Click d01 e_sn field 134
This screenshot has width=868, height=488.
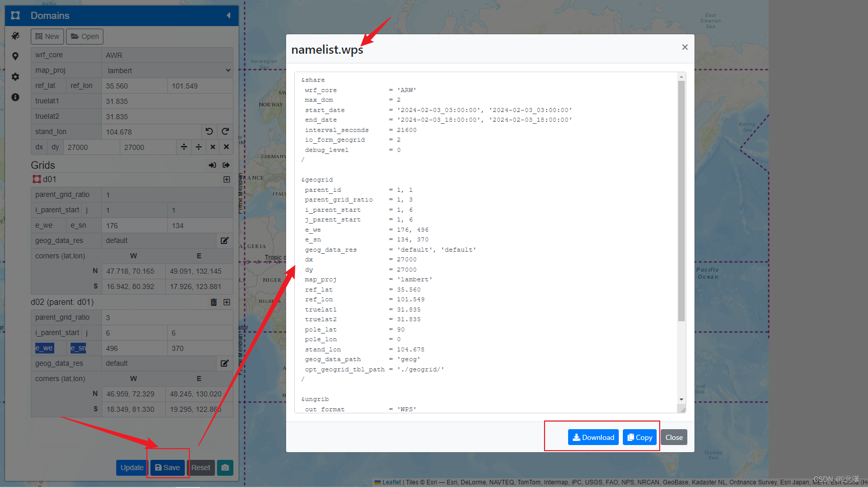[x=200, y=226]
